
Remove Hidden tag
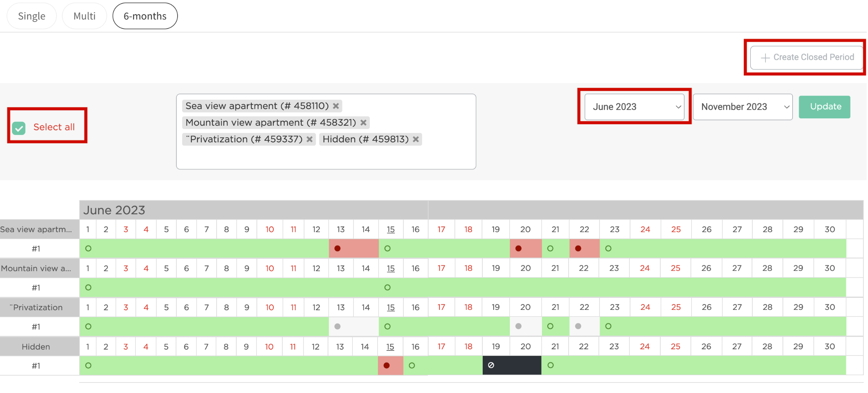pos(416,139)
